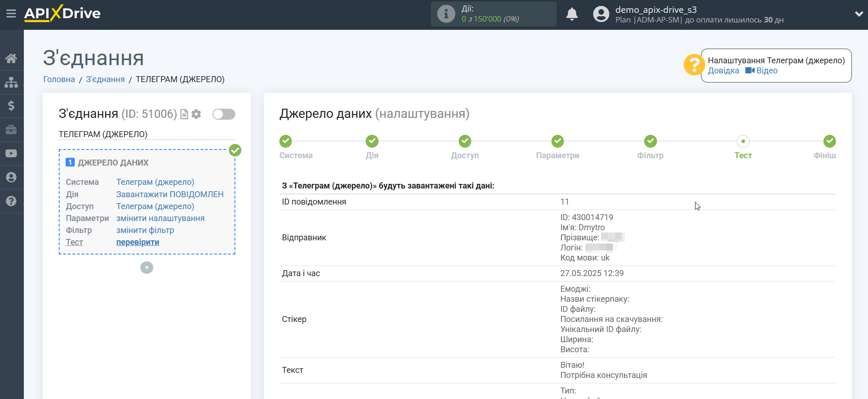Click ДЖЕРЕЛО ДАНИХ block header
This screenshot has width=868, height=399.
click(113, 163)
